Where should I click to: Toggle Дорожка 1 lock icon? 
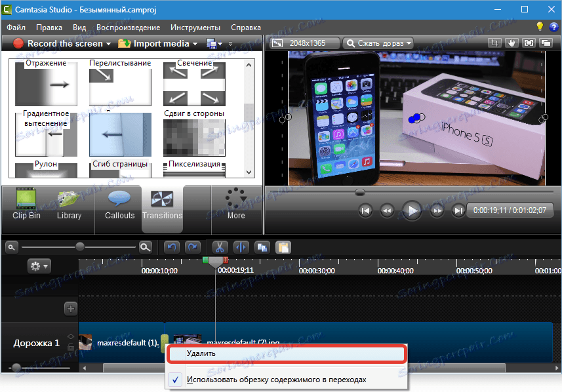click(71, 347)
